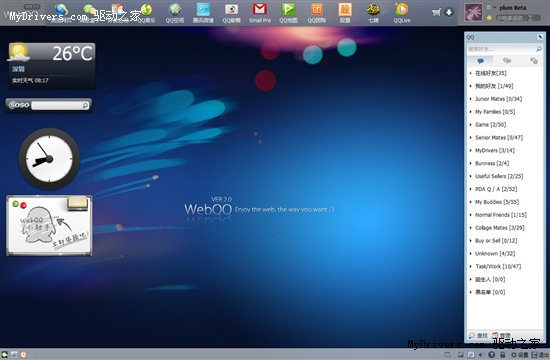
Task: Click the eraser on the whiteboard widget
Action: coord(78,203)
